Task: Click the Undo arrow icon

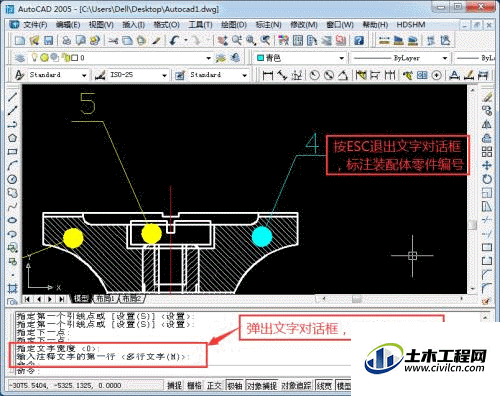Action: pos(174,41)
